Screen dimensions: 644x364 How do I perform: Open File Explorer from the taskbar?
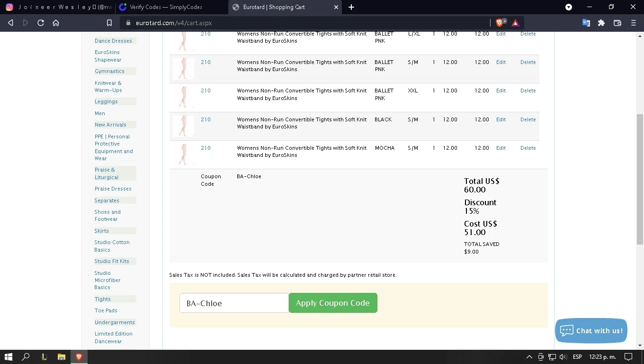(x=62, y=357)
